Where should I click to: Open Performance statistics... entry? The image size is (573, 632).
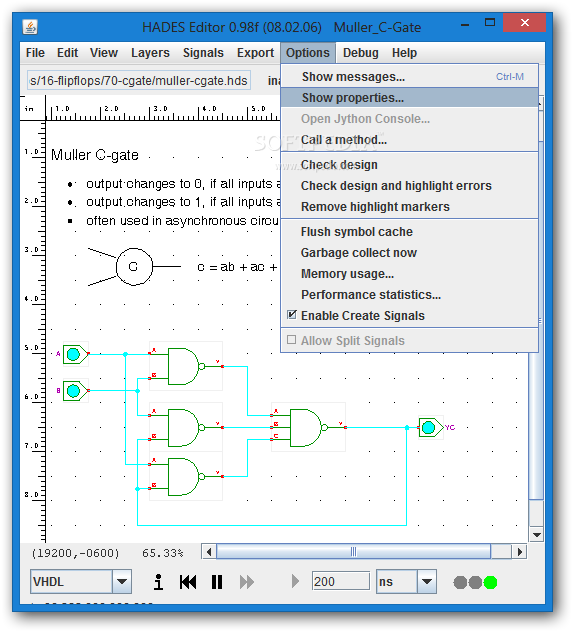[409, 294]
